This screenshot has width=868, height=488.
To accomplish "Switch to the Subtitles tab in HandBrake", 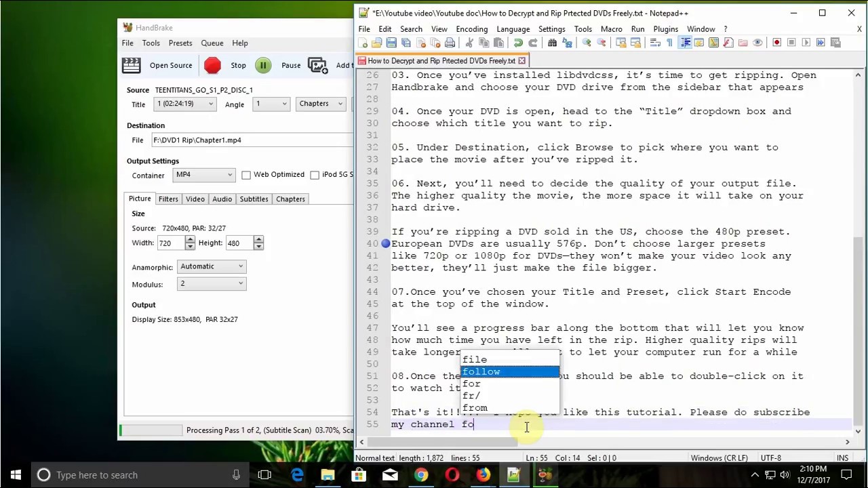I will pyautogui.click(x=254, y=199).
